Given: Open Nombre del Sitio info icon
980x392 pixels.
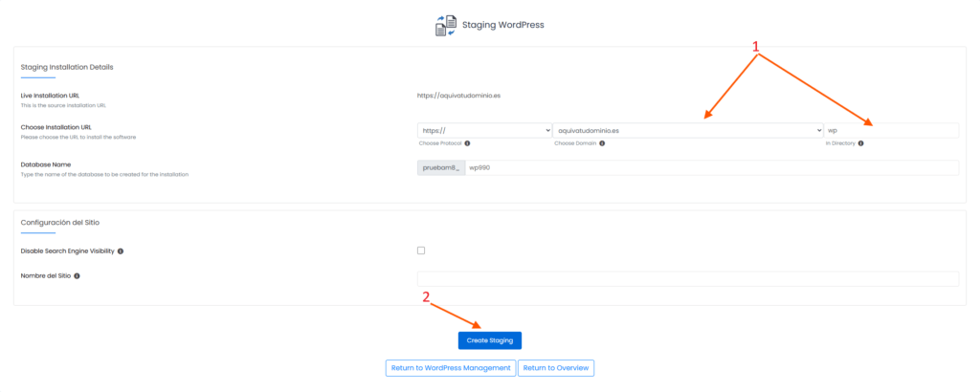Looking at the screenshot, I should (x=77, y=275).
